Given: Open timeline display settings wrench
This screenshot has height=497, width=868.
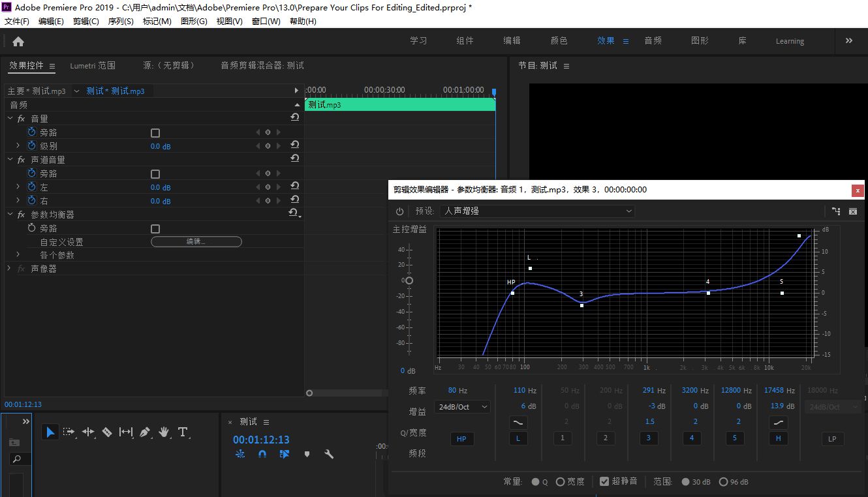Looking at the screenshot, I should click(x=329, y=454).
